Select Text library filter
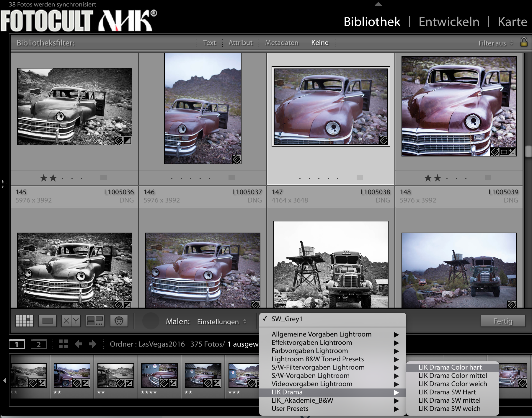This screenshot has height=418, width=532. click(209, 43)
